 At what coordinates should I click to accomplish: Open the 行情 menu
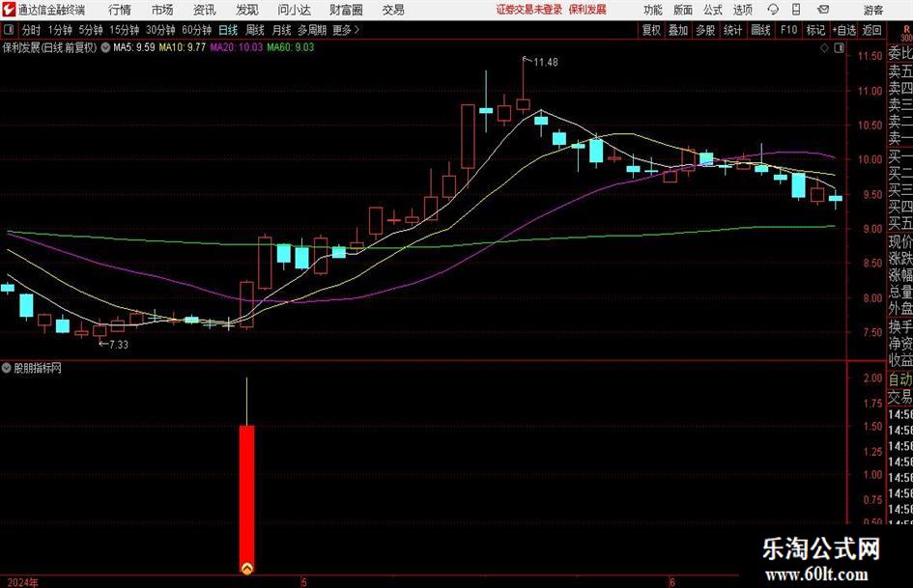coord(120,10)
